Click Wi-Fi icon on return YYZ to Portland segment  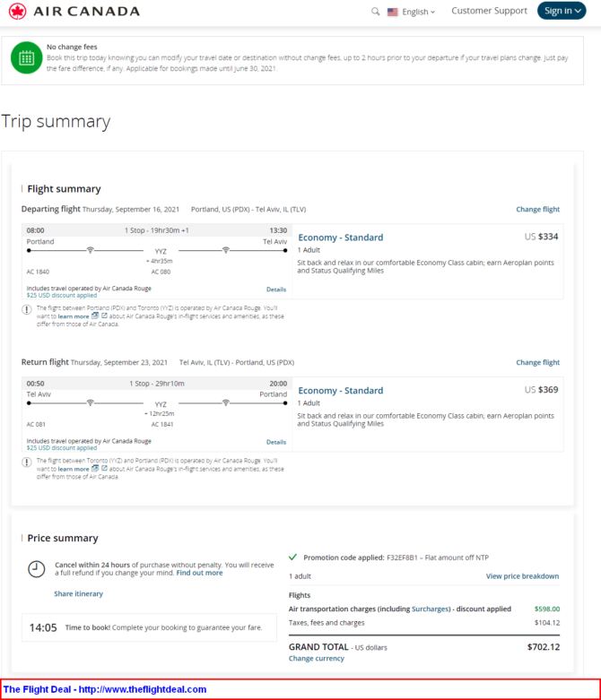click(226, 402)
